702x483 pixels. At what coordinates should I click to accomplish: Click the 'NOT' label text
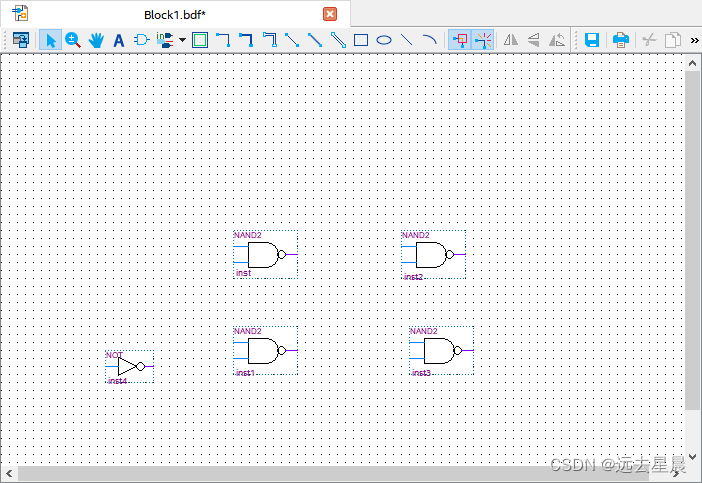tap(114, 355)
